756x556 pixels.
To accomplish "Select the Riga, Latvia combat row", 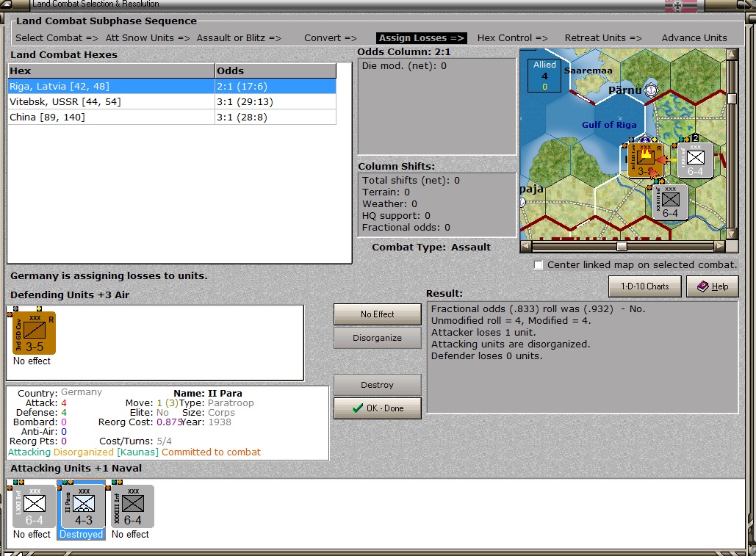I will [x=172, y=86].
